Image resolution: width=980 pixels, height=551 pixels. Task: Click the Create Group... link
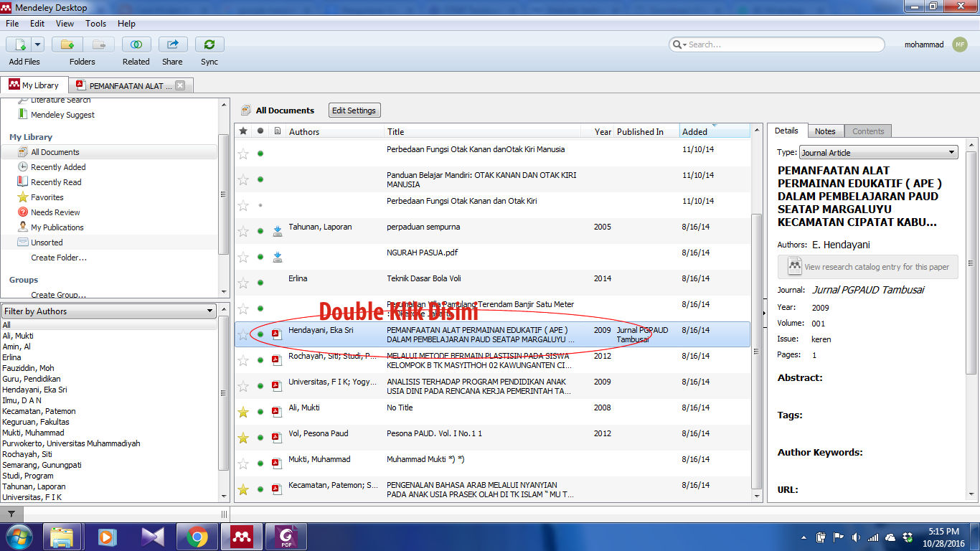tap(59, 295)
